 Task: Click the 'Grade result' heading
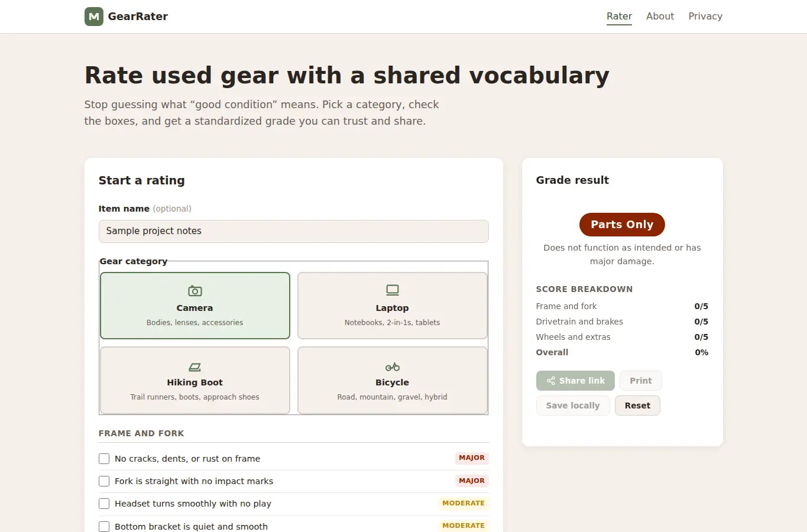pyautogui.click(x=572, y=180)
